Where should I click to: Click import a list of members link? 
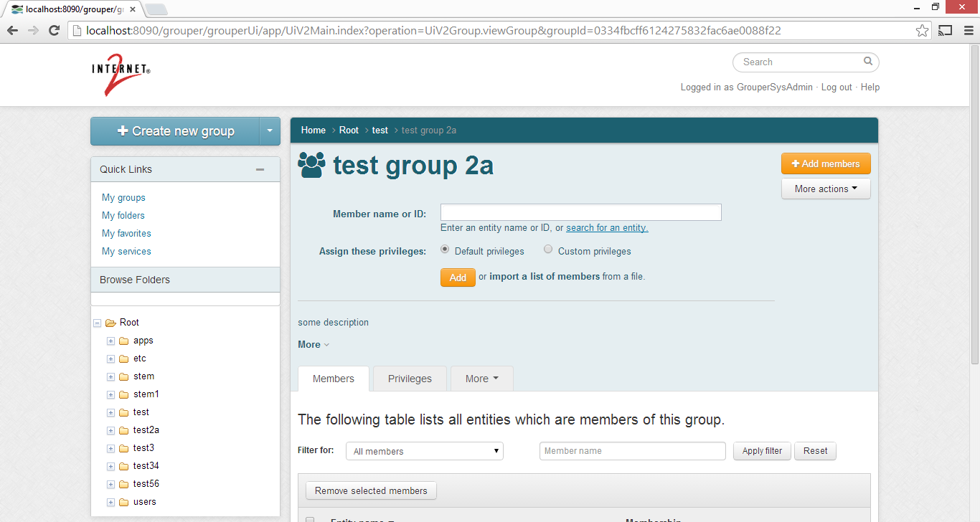coord(545,276)
